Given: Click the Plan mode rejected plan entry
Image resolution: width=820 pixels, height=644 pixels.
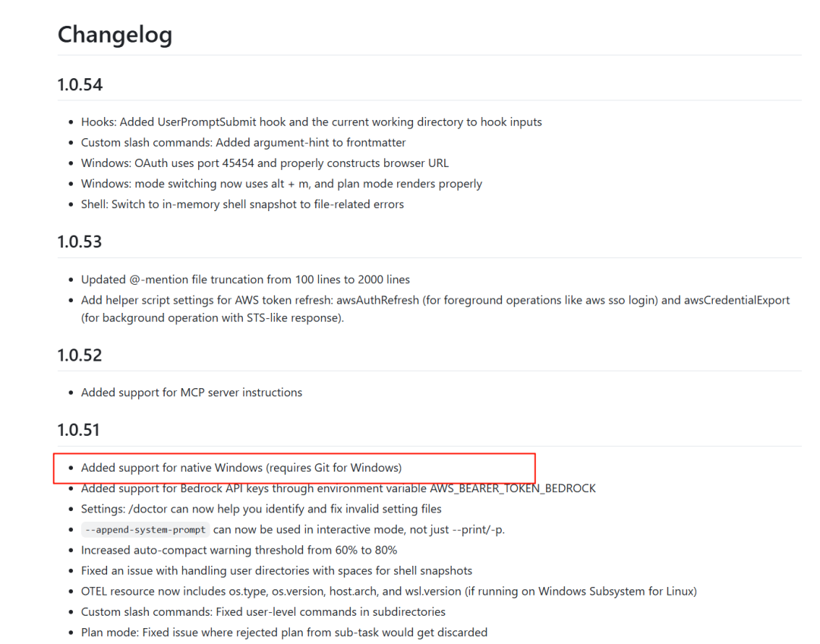Looking at the screenshot, I should (x=284, y=633).
